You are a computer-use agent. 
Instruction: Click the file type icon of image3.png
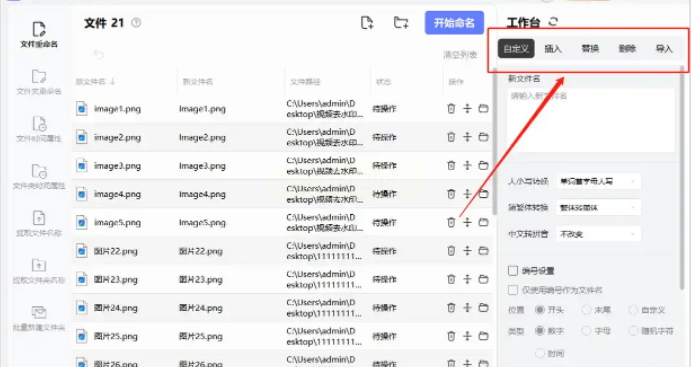point(82,165)
